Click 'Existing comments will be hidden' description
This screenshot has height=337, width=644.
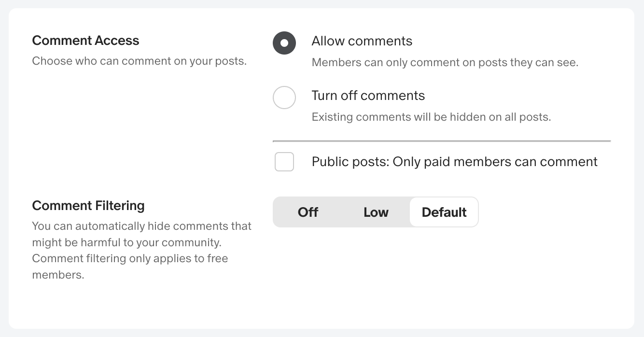431,117
